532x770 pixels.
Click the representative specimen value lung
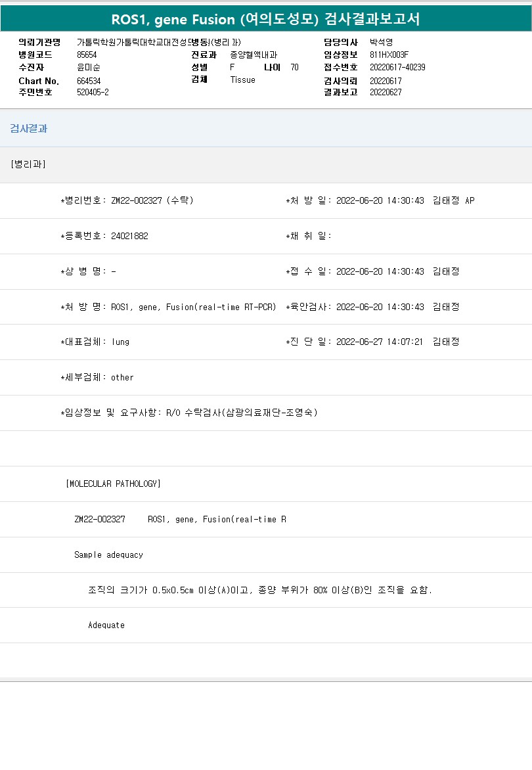point(120,342)
